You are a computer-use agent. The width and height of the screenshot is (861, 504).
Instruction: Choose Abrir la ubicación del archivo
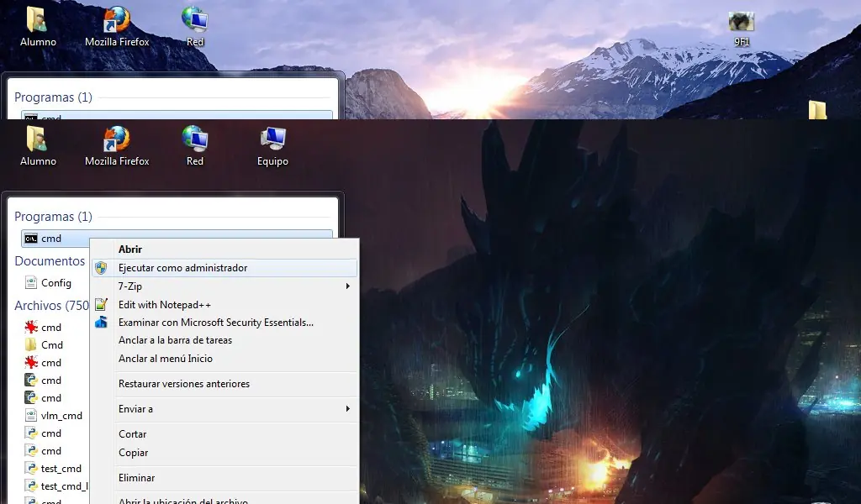click(224, 501)
